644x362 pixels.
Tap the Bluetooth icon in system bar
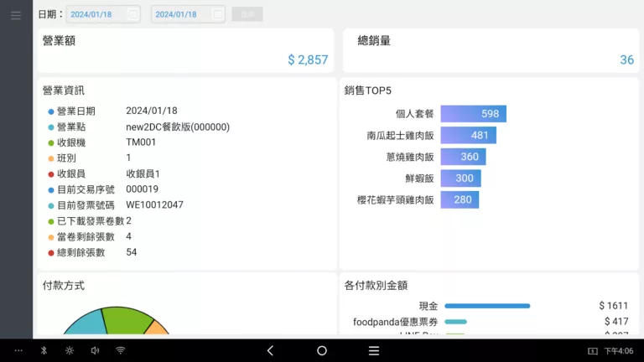tap(44, 350)
